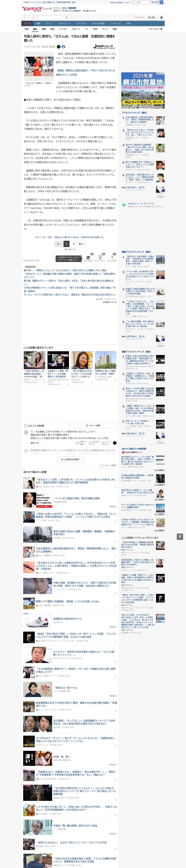Click the search magnifier icon in keyword box
186x868 pixels.
[x=66, y=18]
